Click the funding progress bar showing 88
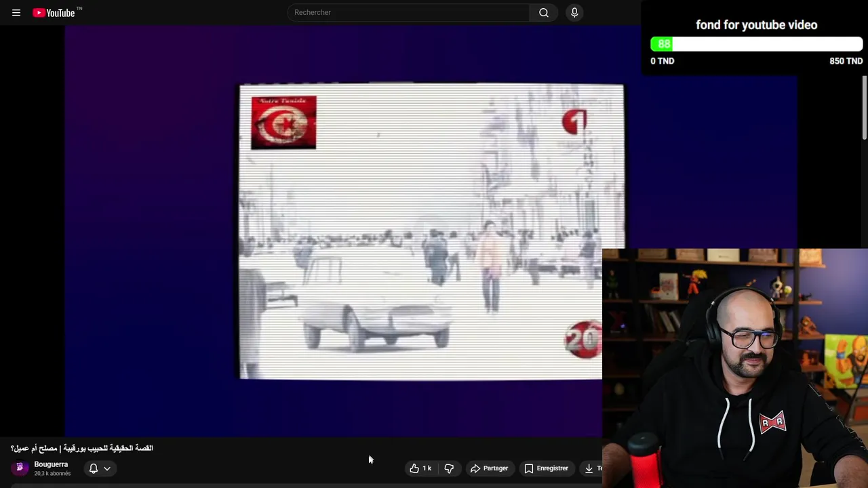 point(756,44)
